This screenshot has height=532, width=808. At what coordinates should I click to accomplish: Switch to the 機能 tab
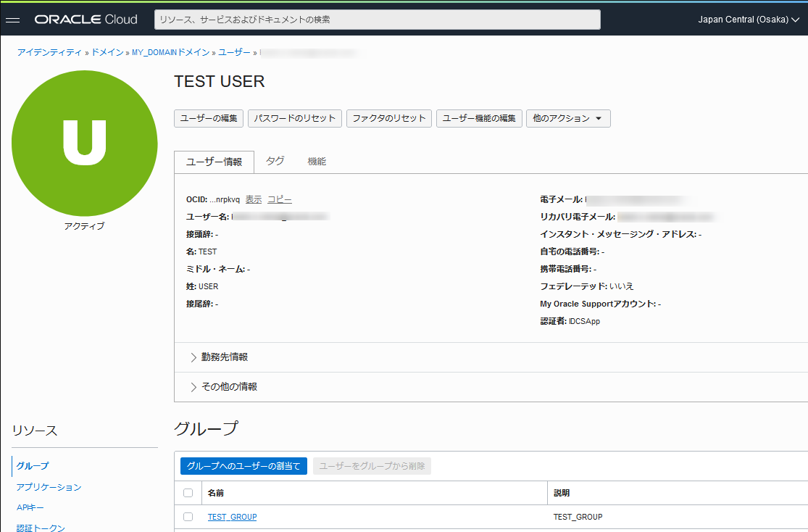pos(317,162)
